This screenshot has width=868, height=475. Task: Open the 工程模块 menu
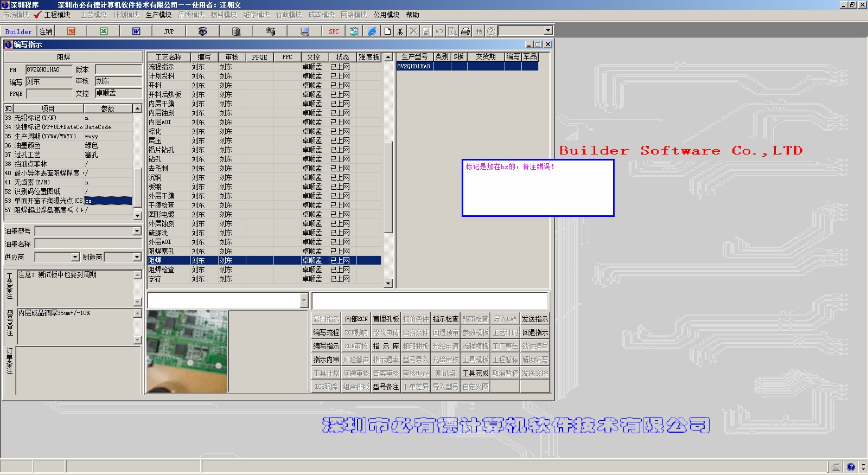pyautogui.click(x=58, y=15)
